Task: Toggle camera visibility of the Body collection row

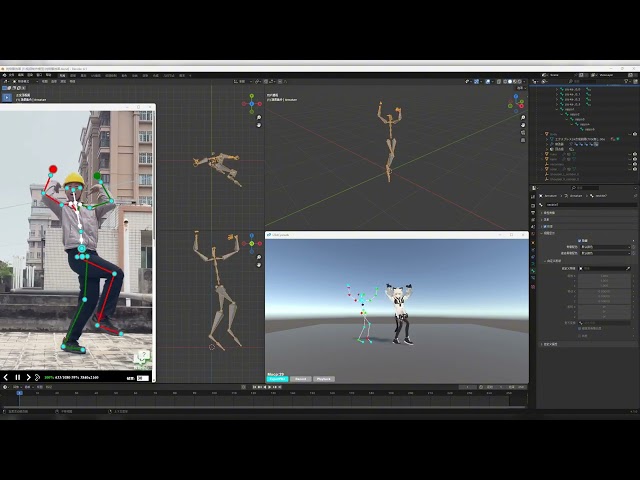Action: [635, 134]
